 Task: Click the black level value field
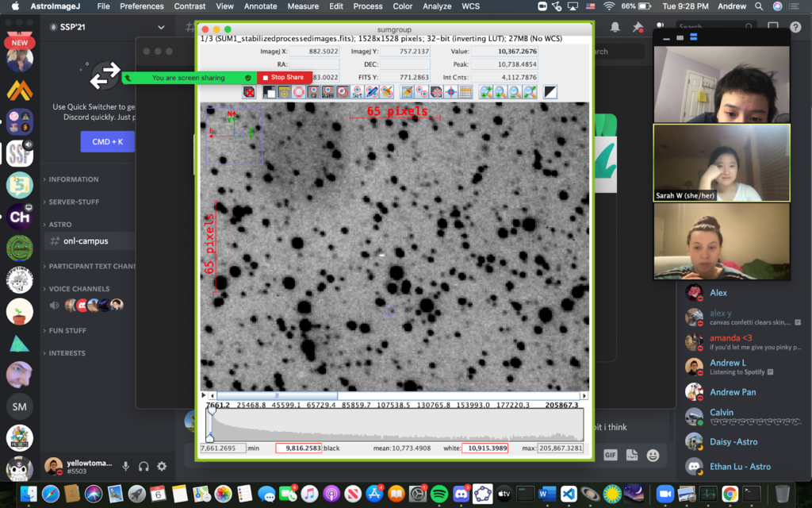(x=298, y=448)
